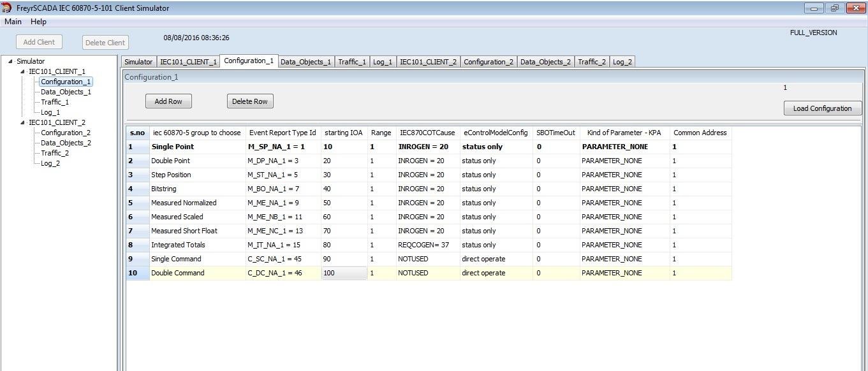
Task: Collapse the IEC101_CLIENT_1 tree node
Action: pyautogui.click(x=22, y=71)
